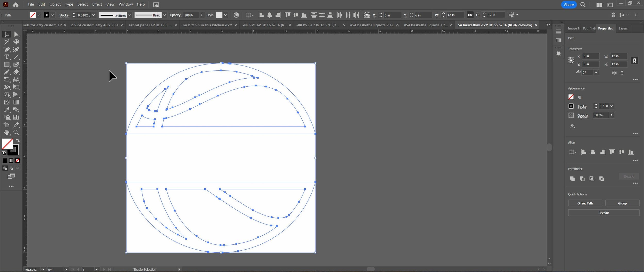
Task: Open the rotation angle dropdown in Transform
Action: pyautogui.click(x=596, y=73)
